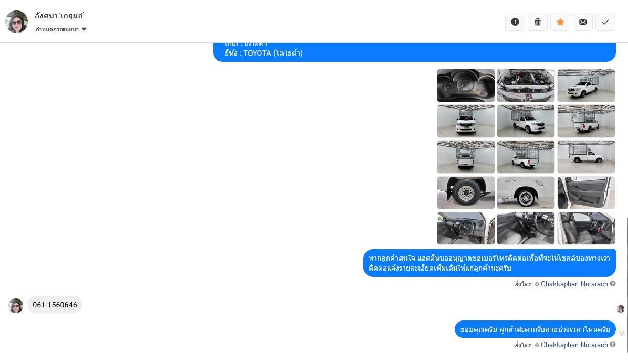Image resolution: width=628 pixels, height=364 pixels.
Task: Check the delivered status icon beside the last message
Action: pos(622,333)
